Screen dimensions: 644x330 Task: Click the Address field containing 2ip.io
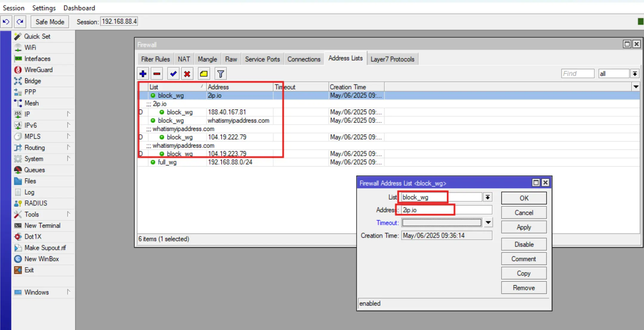[x=446, y=210]
